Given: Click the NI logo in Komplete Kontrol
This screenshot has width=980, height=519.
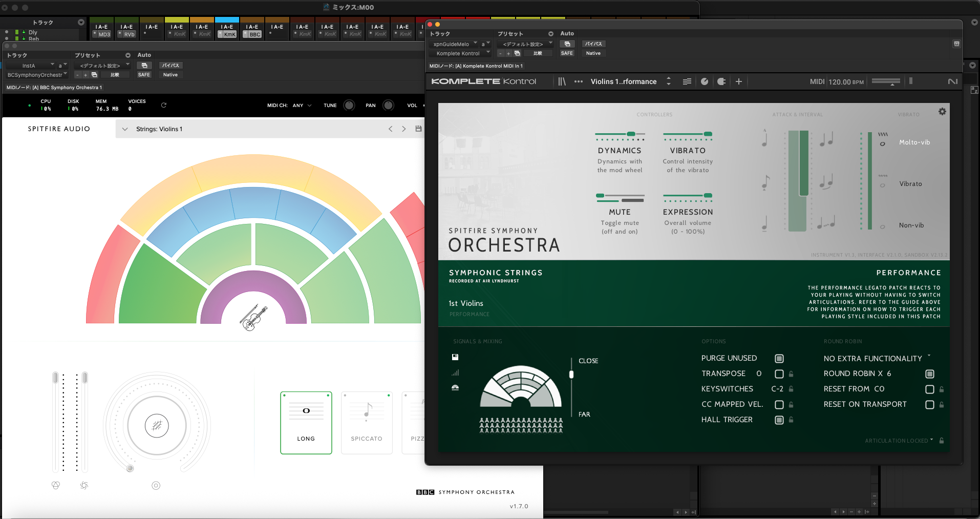Looking at the screenshot, I should tap(952, 81).
